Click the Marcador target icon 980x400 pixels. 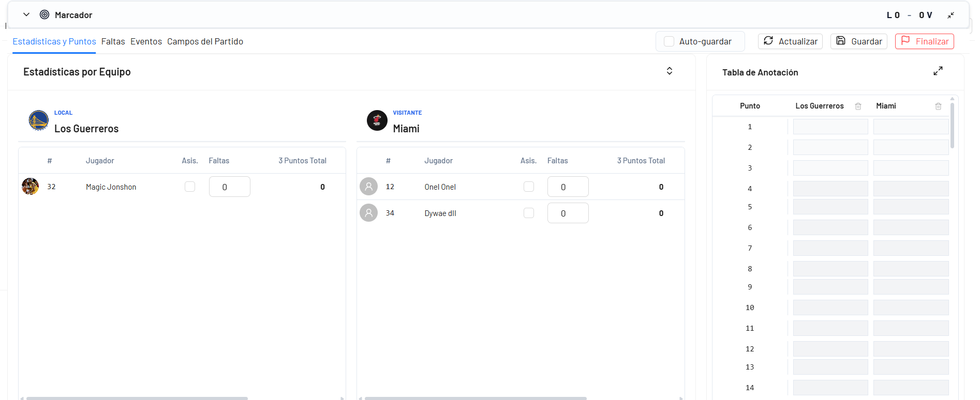pos(44,15)
